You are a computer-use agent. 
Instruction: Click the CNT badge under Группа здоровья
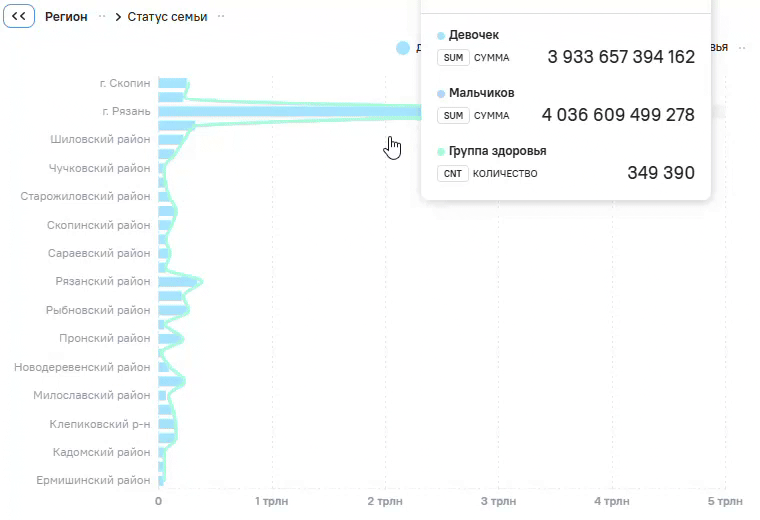click(453, 173)
